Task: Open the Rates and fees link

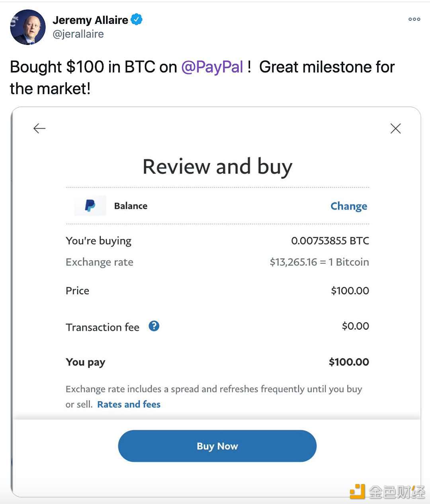Action: pos(129,404)
